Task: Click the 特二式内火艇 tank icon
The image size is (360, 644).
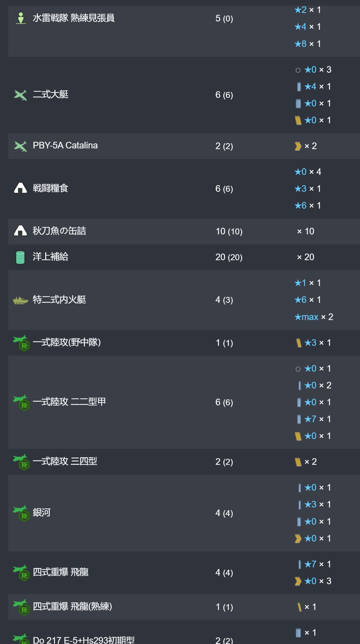Action: point(20,300)
